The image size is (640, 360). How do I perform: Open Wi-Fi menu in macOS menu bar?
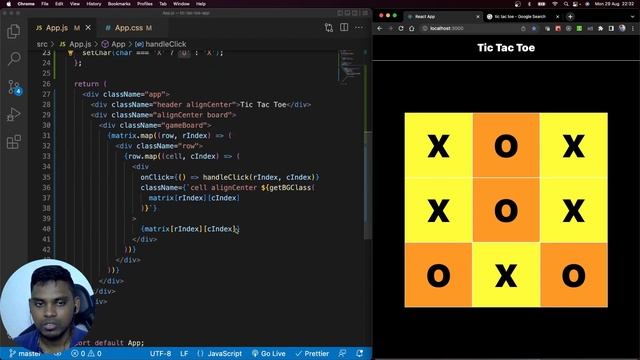click(x=555, y=4)
